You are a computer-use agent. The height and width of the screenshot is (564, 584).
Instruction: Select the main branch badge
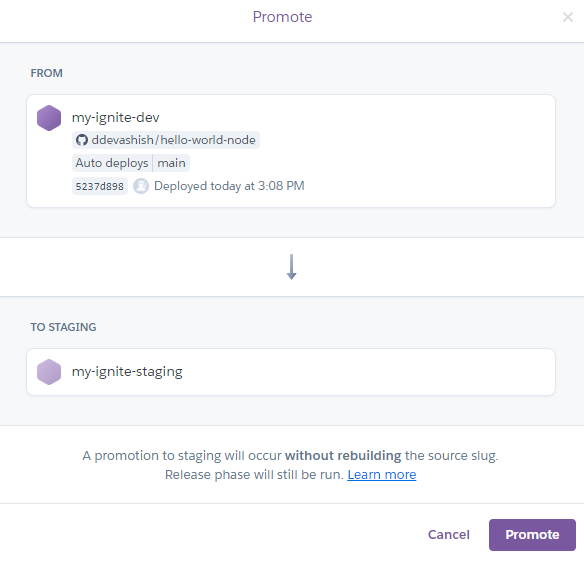pyautogui.click(x=171, y=163)
